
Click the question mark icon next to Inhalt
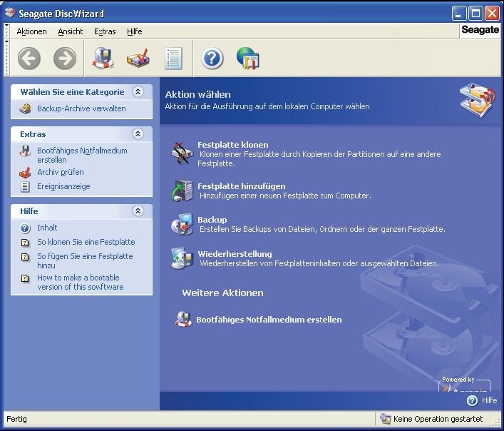(x=25, y=228)
